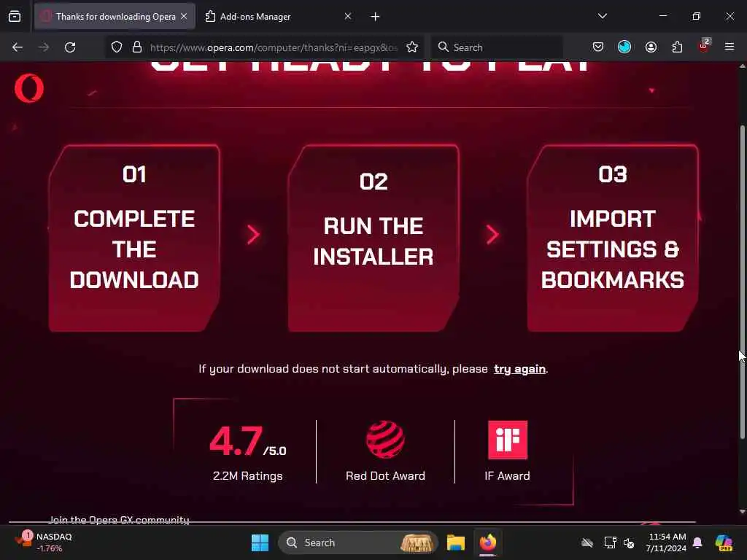View site security padlock info
The height and width of the screenshot is (560, 747).
coord(137,47)
